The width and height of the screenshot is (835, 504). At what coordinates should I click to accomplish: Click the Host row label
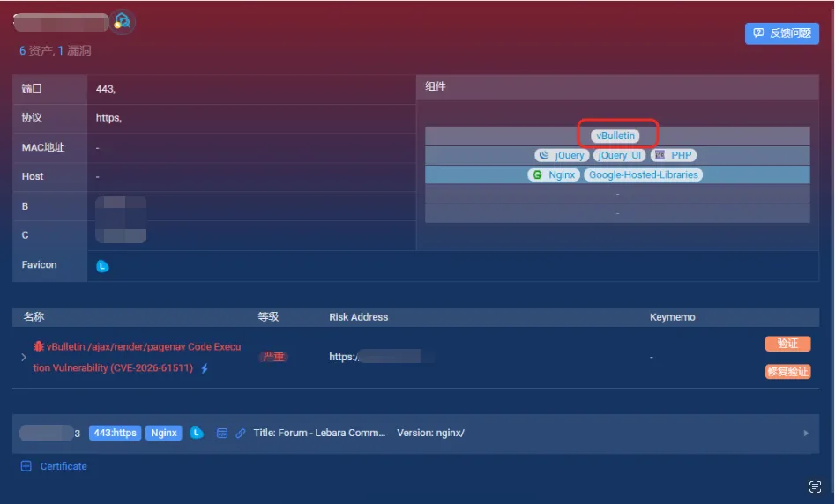coord(33,176)
